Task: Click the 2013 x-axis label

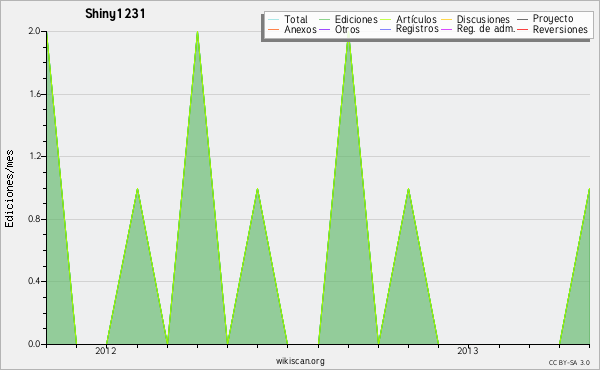Action: (468, 351)
